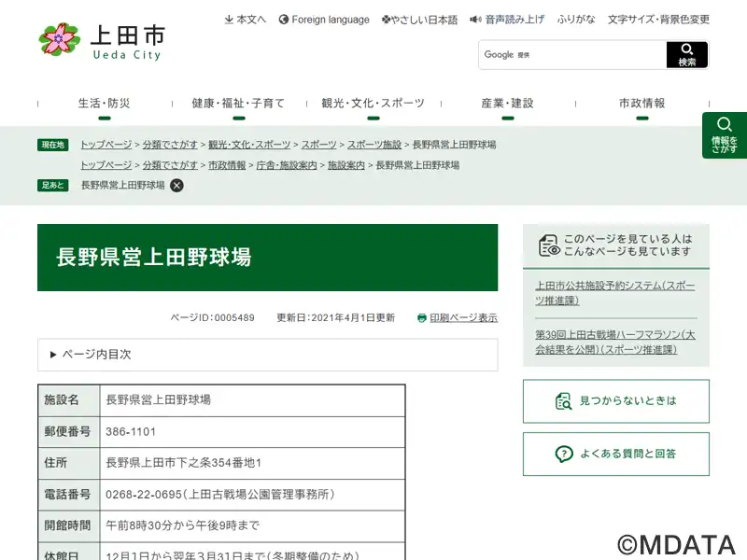Open the 生活・防災 menu
The height and width of the screenshot is (560, 747).
(104, 104)
